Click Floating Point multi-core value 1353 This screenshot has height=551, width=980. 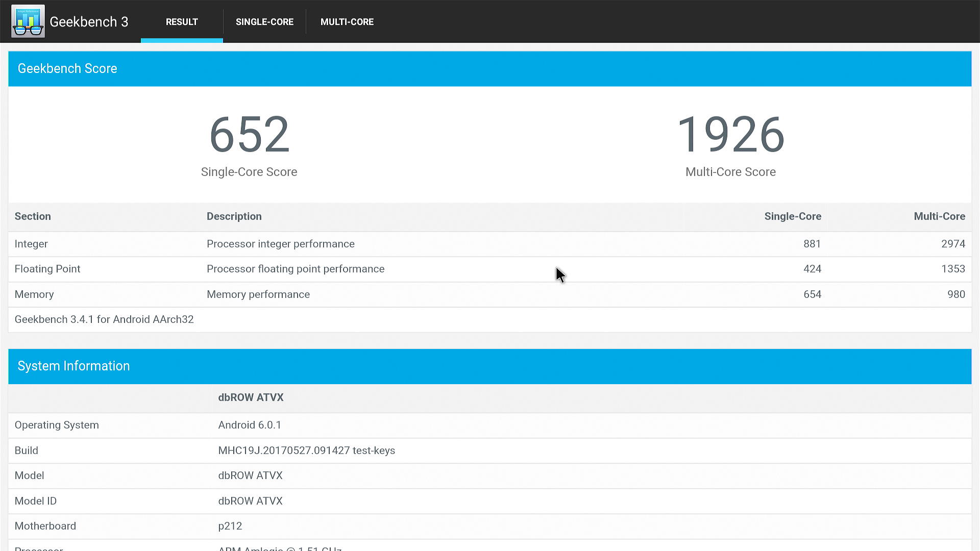tap(953, 269)
